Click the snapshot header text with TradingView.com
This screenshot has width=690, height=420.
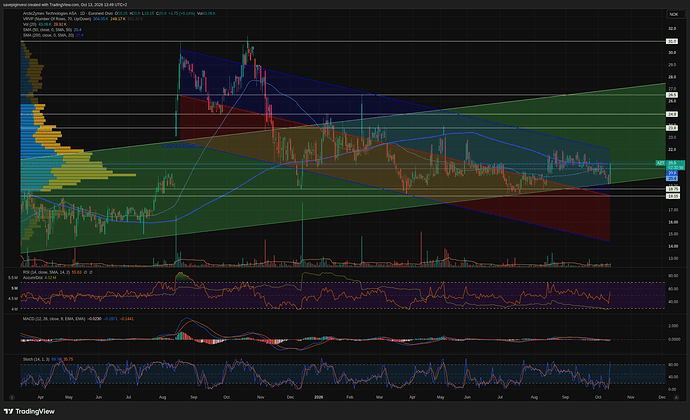(66, 4)
